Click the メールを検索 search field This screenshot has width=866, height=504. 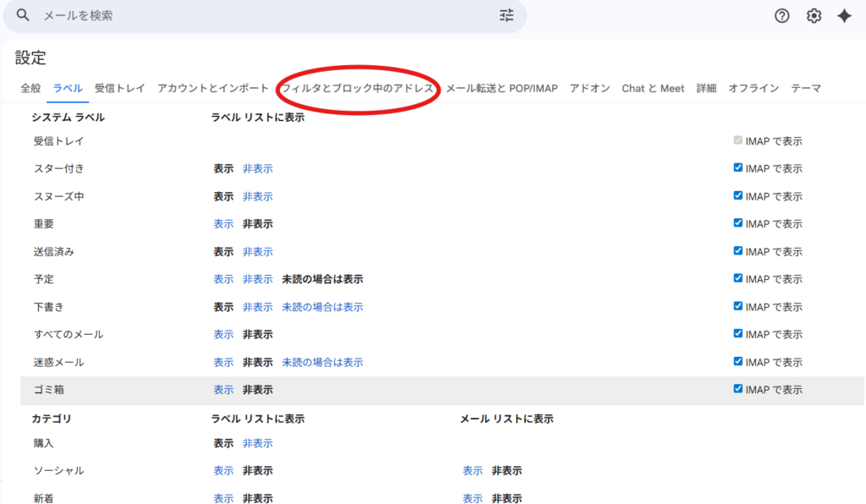coord(169,15)
